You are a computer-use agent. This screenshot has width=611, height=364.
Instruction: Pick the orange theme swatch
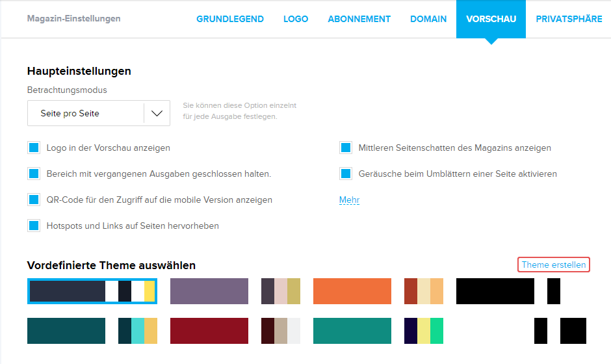pyautogui.click(x=352, y=291)
